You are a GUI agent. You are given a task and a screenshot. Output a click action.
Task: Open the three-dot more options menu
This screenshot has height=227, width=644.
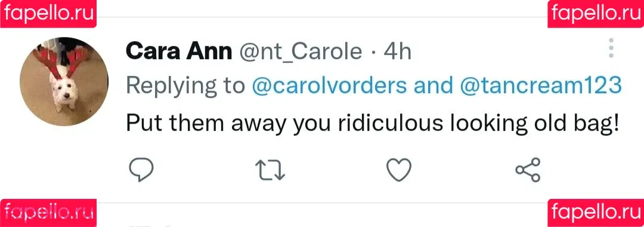pos(611,48)
